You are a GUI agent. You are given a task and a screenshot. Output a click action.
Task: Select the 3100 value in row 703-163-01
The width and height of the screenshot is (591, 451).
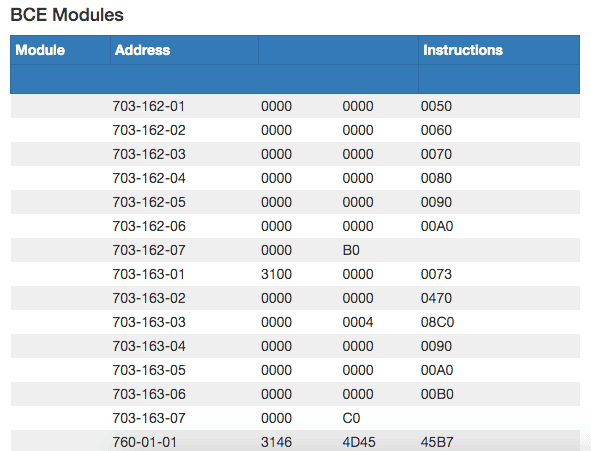(276, 274)
